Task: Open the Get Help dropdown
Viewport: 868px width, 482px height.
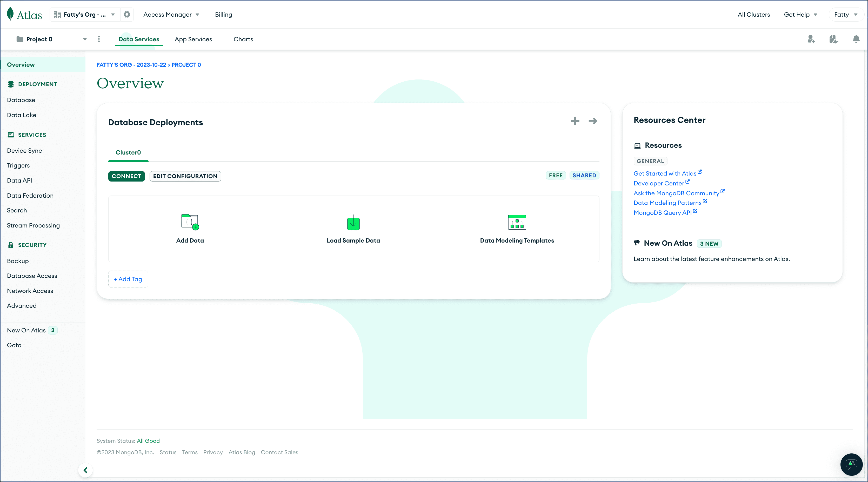Action: tap(801, 15)
